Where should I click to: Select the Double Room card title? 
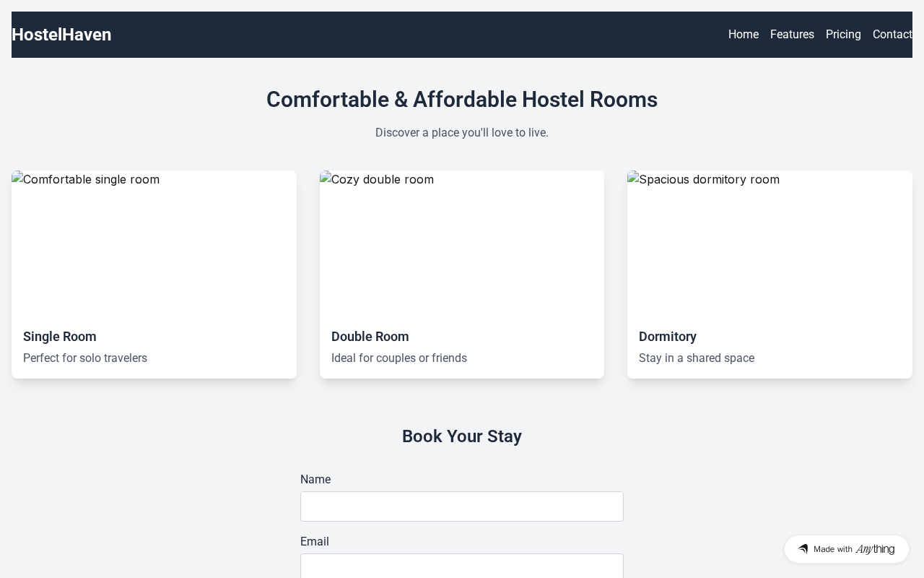[370, 337]
